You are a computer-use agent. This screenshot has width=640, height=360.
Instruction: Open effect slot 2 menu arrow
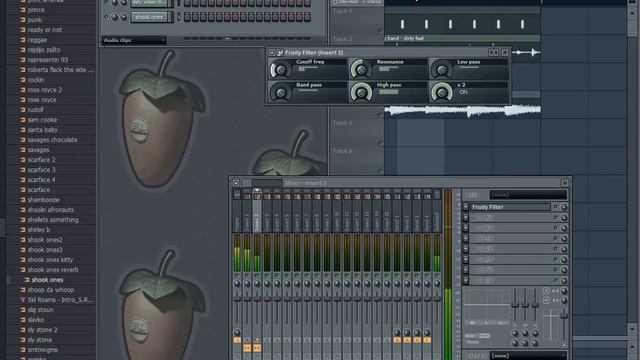point(466,218)
